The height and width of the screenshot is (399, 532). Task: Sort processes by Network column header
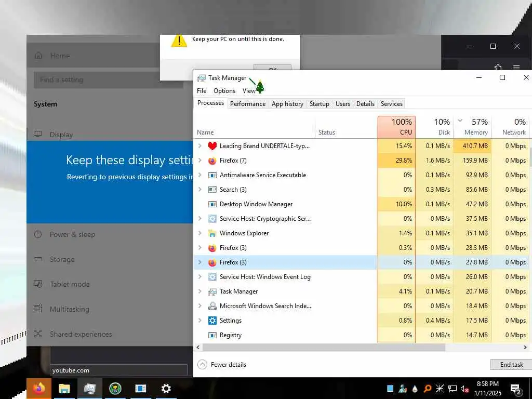click(x=510, y=127)
